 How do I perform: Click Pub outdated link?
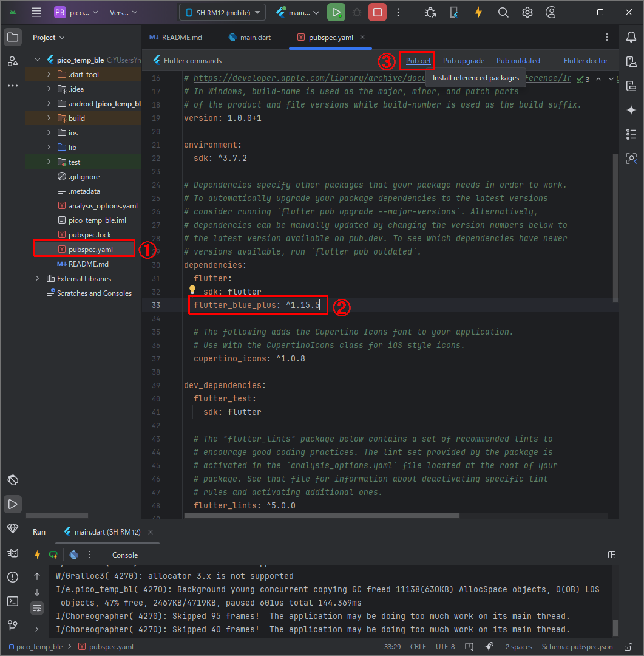pyautogui.click(x=518, y=61)
